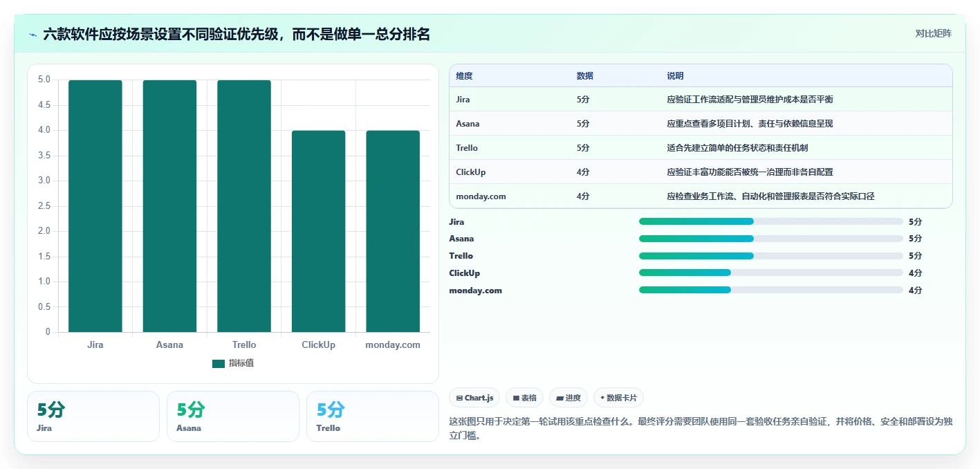Click the 5分 cell in Jira's table row
This screenshot has width=980, height=469.
coord(583,100)
